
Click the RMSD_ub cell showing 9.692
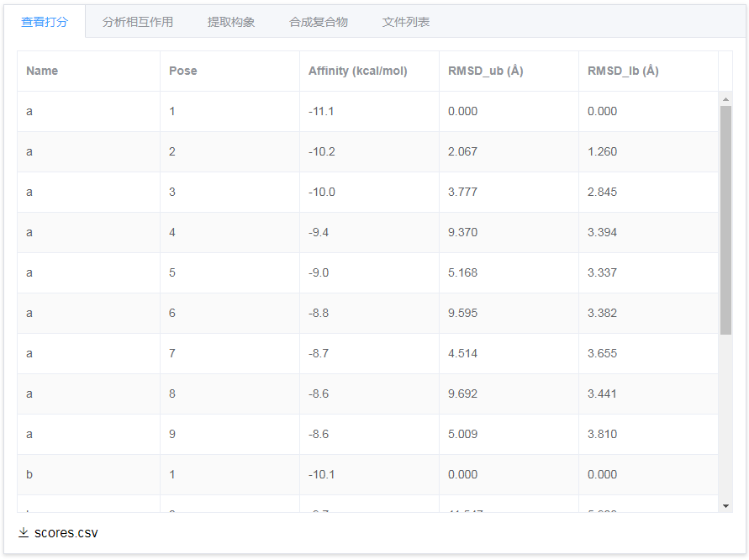pyautogui.click(x=462, y=394)
